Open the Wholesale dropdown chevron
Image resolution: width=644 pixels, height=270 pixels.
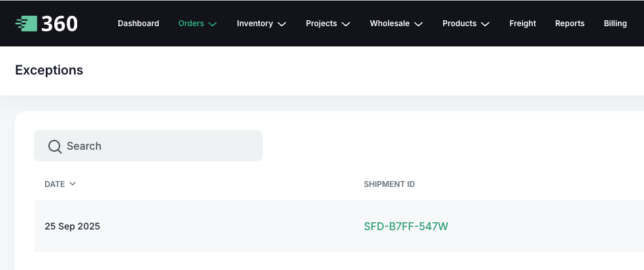point(418,24)
